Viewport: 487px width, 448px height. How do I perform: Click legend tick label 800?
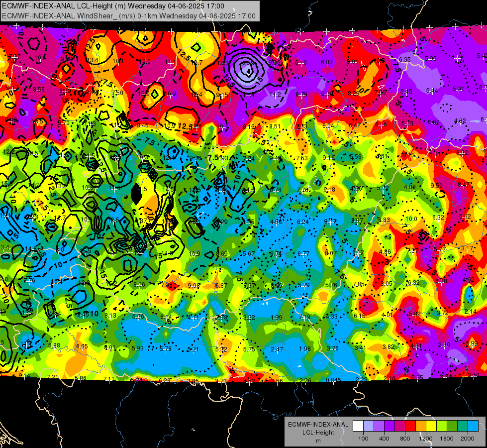(x=405, y=439)
